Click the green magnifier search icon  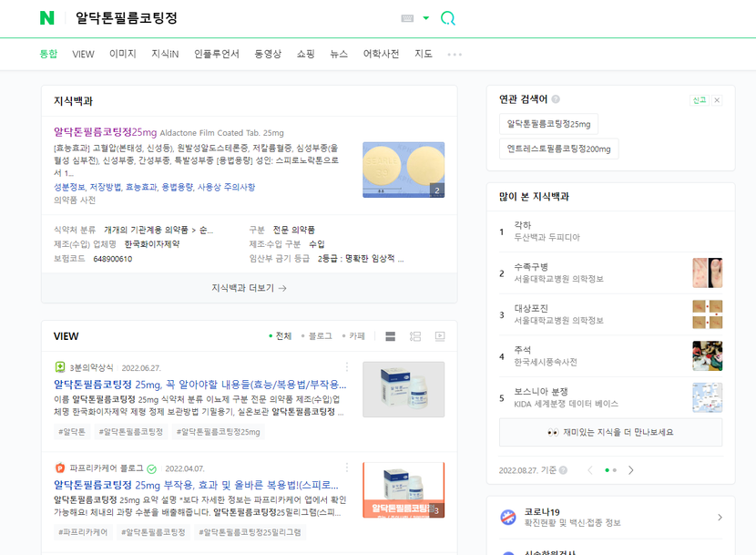pos(447,18)
